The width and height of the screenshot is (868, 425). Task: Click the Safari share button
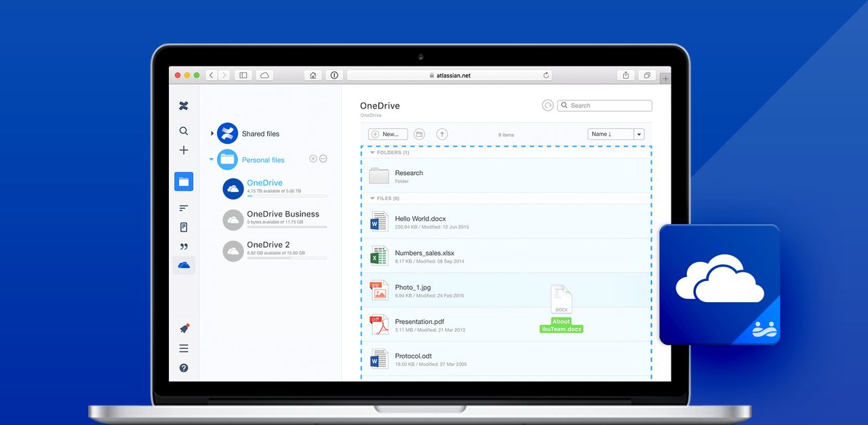[626, 75]
